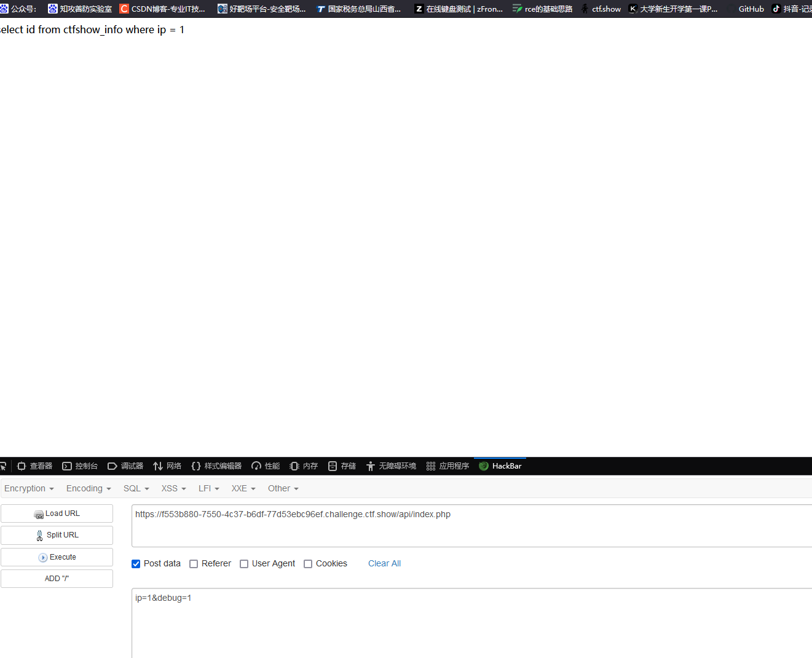Enable the User Agent checkbox
The image size is (812, 658).
pos(244,564)
